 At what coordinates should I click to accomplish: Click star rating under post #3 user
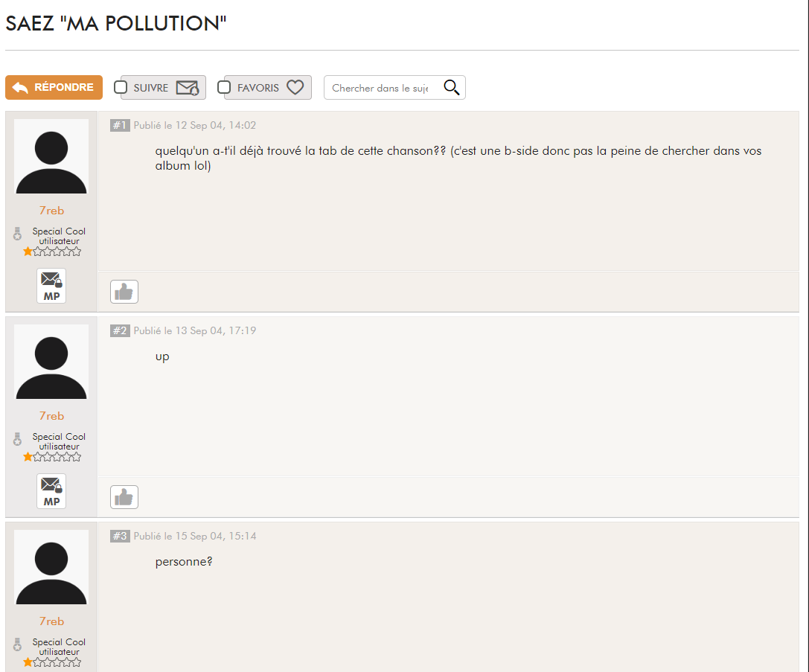(x=52, y=662)
